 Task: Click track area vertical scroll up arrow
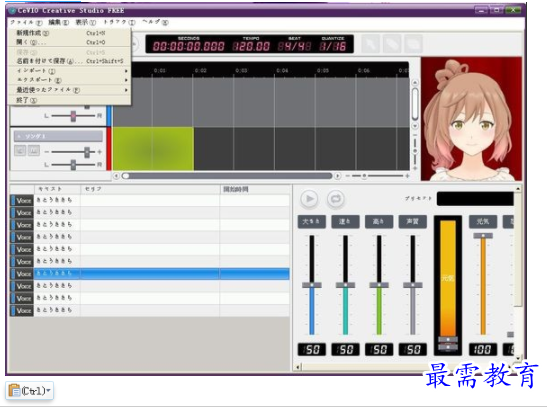pos(415,83)
